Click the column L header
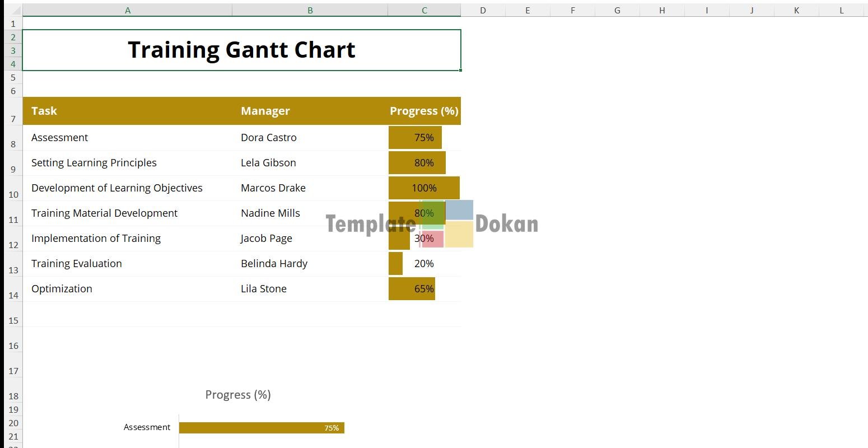 pyautogui.click(x=841, y=10)
